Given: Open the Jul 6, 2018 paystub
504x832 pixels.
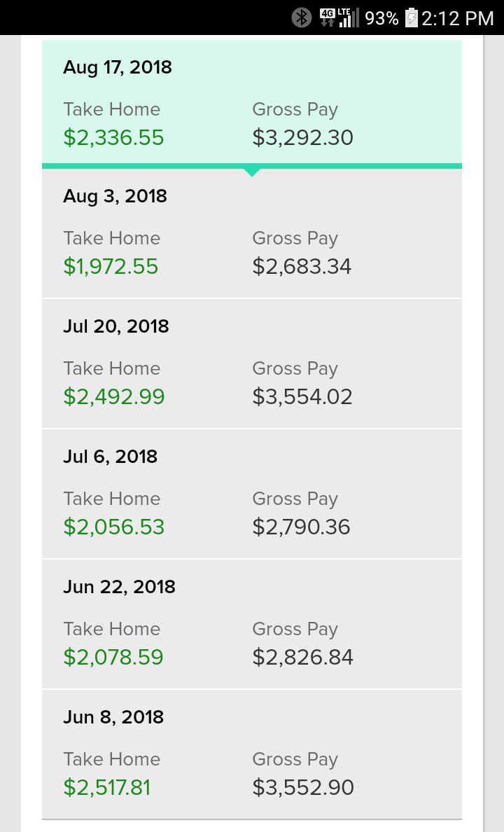Looking at the screenshot, I should [x=252, y=494].
